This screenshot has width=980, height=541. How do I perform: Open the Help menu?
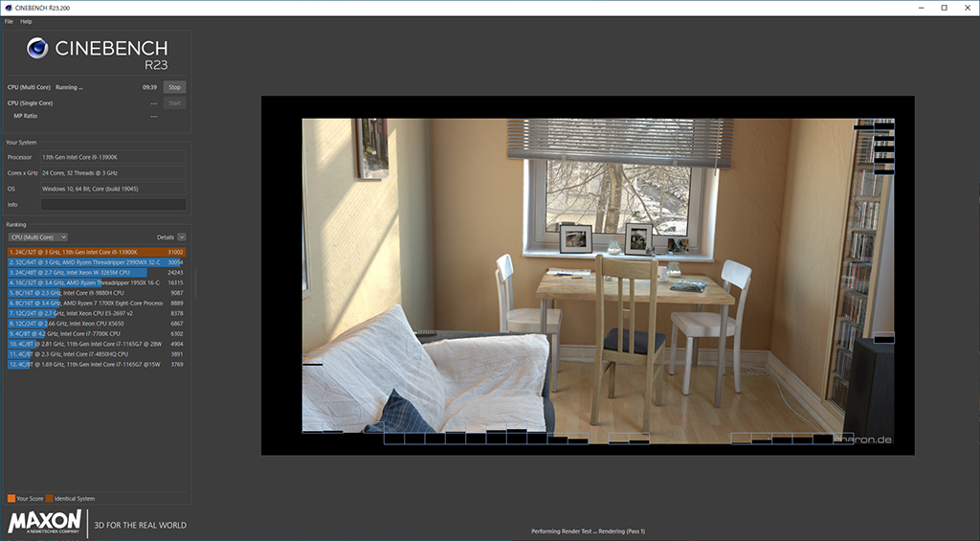(x=26, y=21)
